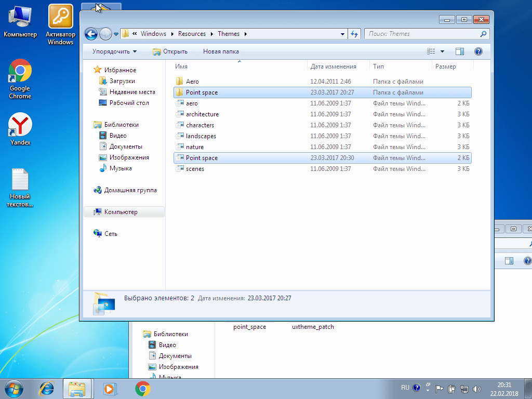Image resolution: width=532 pixels, height=399 pixels.
Task: Open the volume control in the system tray
Action: (477, 388)
